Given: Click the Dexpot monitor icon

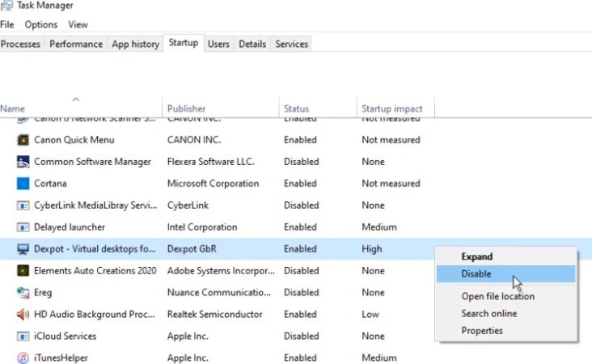Looking at the screenshot, I should [x=23, y=249].
